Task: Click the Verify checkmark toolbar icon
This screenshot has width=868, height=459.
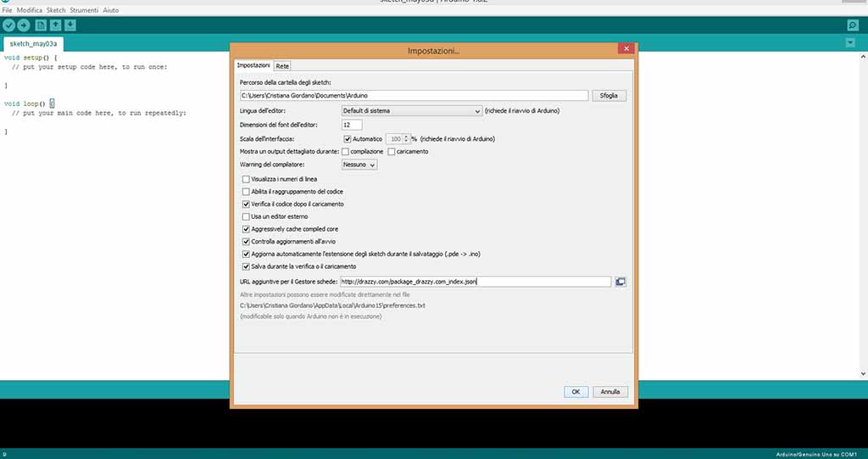Action: point(8,25)
